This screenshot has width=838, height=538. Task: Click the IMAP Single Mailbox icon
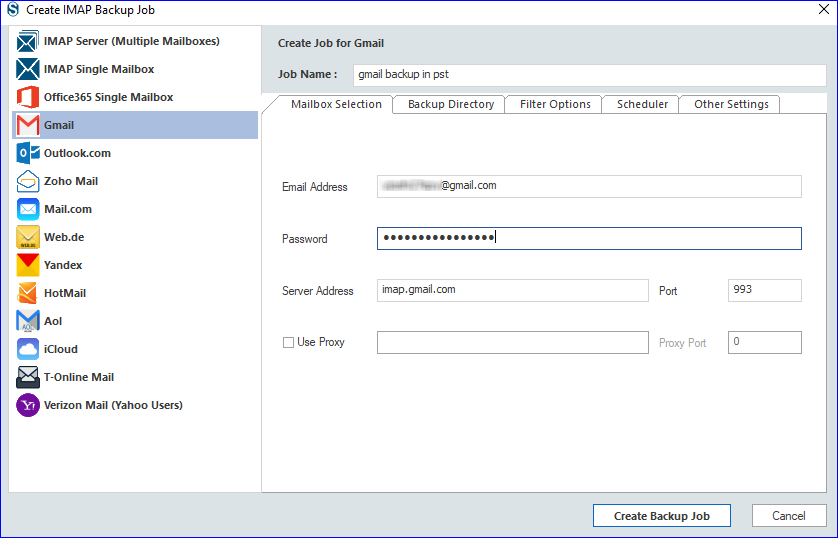27,69
